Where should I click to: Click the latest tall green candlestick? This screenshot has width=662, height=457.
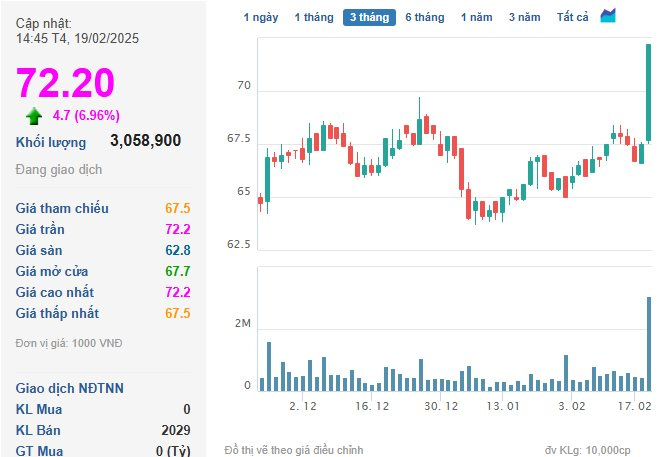(x=648, y=92)
